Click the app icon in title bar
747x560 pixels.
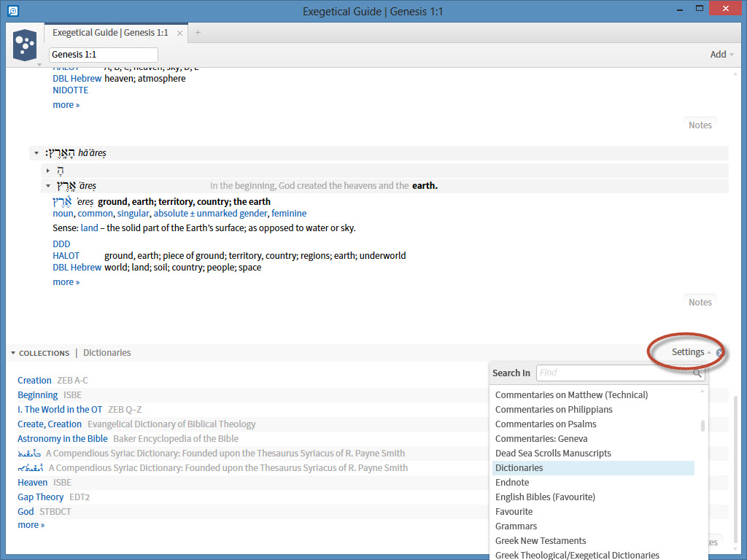[x=13, y=10]
